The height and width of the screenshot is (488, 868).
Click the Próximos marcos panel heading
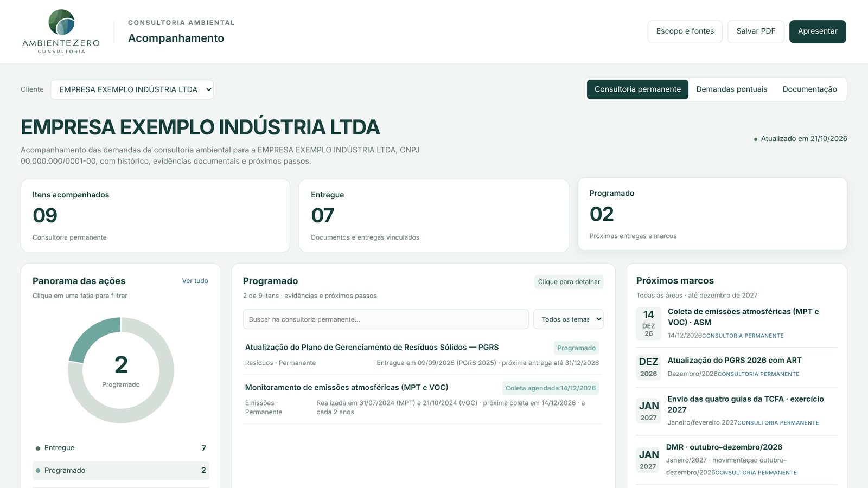675,281
